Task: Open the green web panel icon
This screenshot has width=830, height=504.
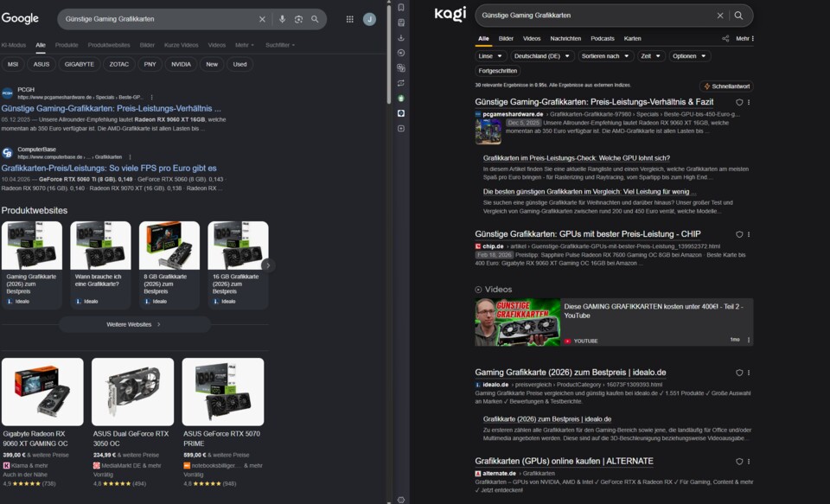Action: [x=400, y=99]
